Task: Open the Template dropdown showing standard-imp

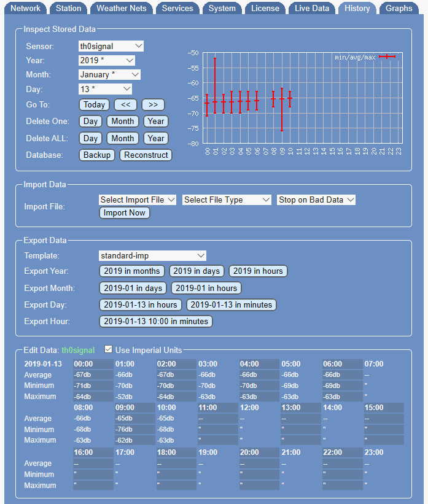Action: click(152, 256)
